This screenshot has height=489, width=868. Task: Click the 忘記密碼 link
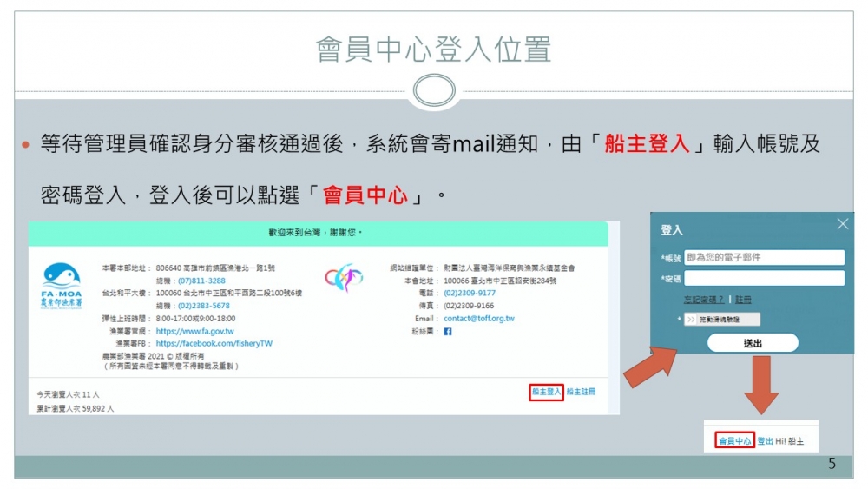point(703,300)
